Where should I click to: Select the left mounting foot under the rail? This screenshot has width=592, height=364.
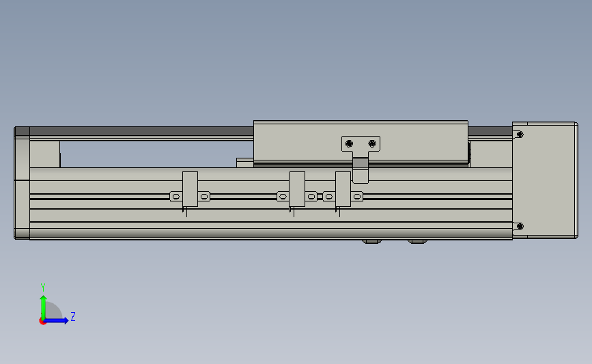(372, 241)
